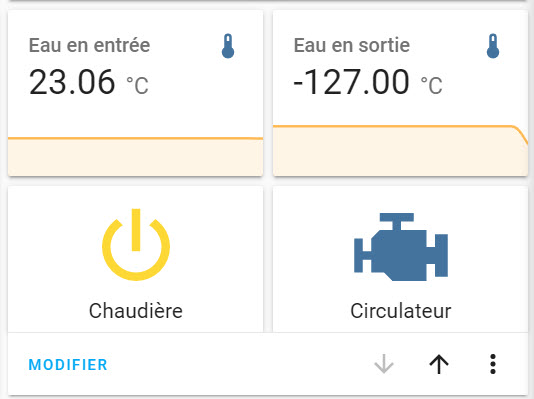Click the Circulateur label text

pyautogui.click(x=401, y=311)
